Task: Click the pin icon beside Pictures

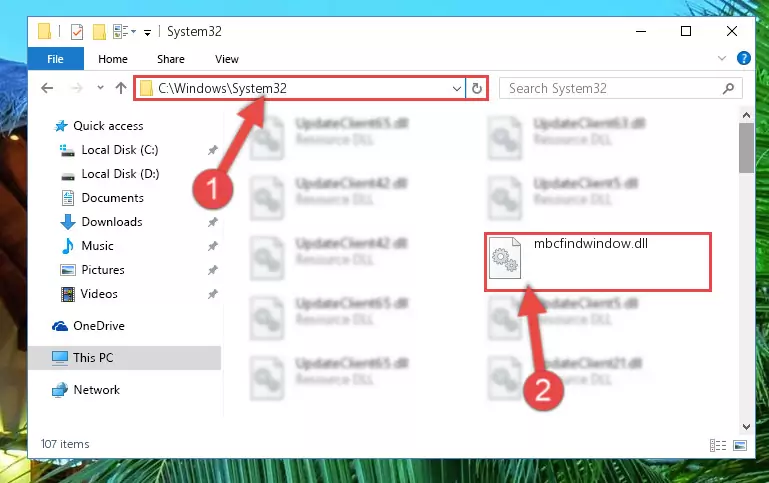Action: tap(212, 270)
